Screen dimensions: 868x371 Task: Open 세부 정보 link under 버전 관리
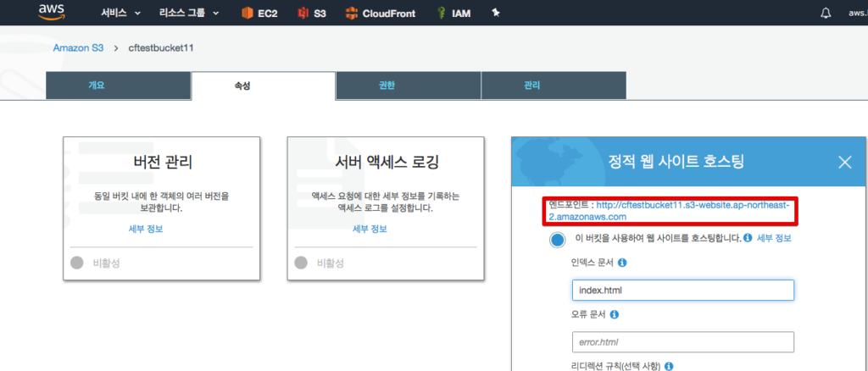pos(146,229)
